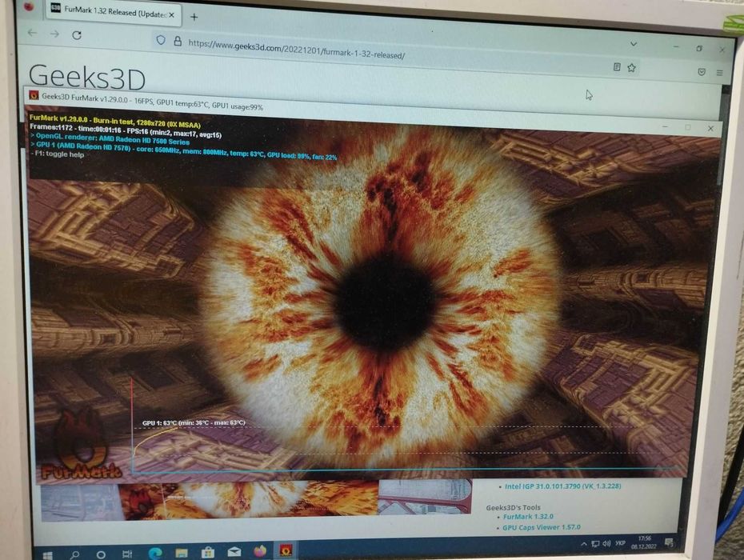Switch to FurMark on the taskbar

(x=286, y=550)
